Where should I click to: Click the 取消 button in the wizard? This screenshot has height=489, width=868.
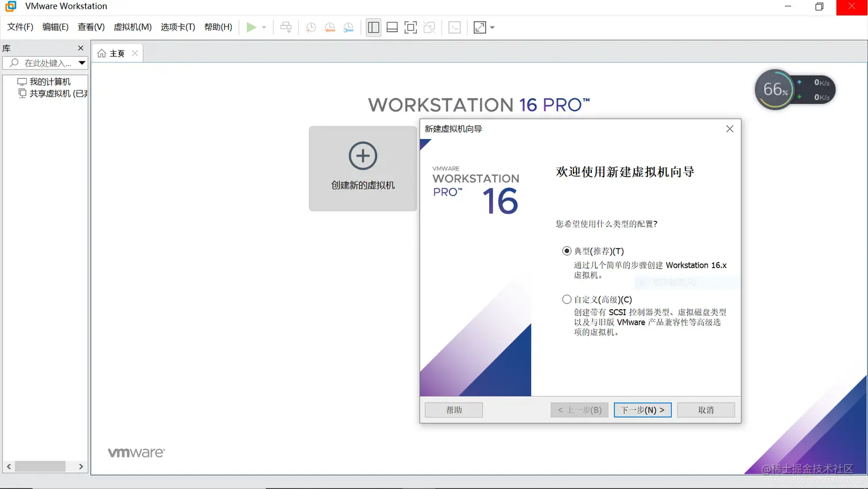coord(706,410)
